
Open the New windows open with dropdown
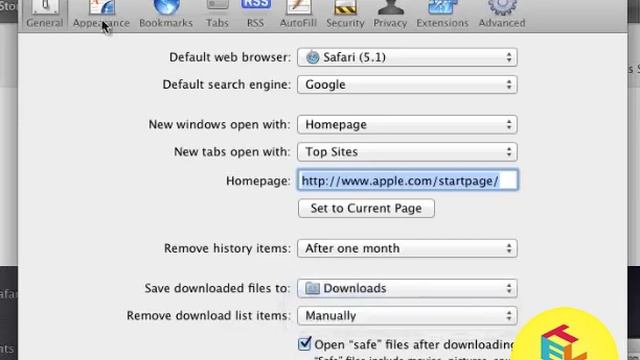[x=407, y=124]
